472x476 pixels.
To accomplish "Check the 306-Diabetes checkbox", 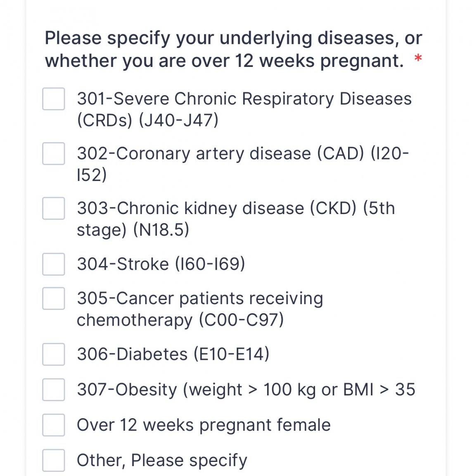I will (x=53, y=354).
